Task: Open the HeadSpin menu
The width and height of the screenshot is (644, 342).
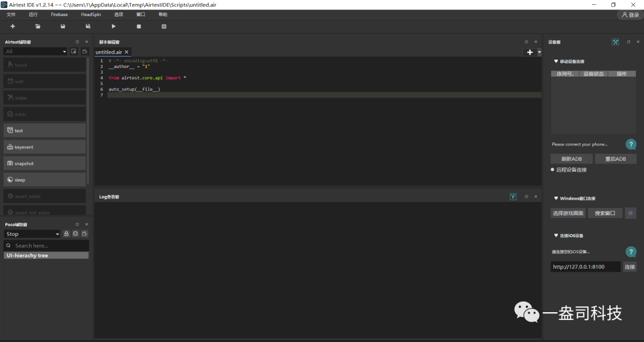Action: pyautogui.click(x=91, y=14)
